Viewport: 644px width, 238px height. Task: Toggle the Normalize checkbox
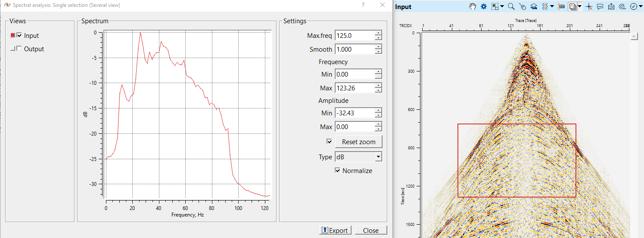[338, 170]
